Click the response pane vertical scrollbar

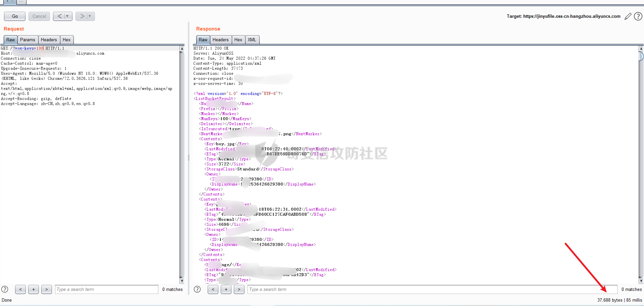point(641,164)
